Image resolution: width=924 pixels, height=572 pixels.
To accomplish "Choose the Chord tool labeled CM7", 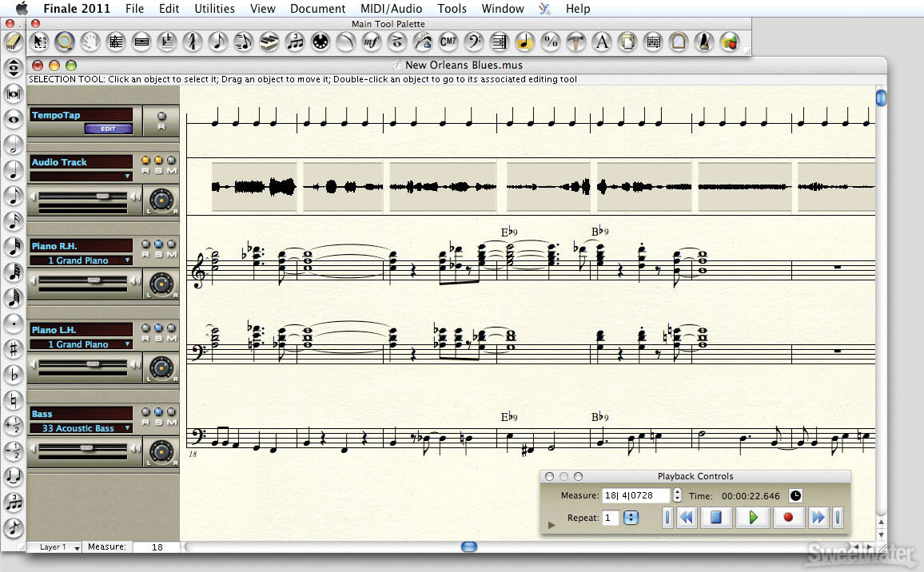I will [448, 42].
